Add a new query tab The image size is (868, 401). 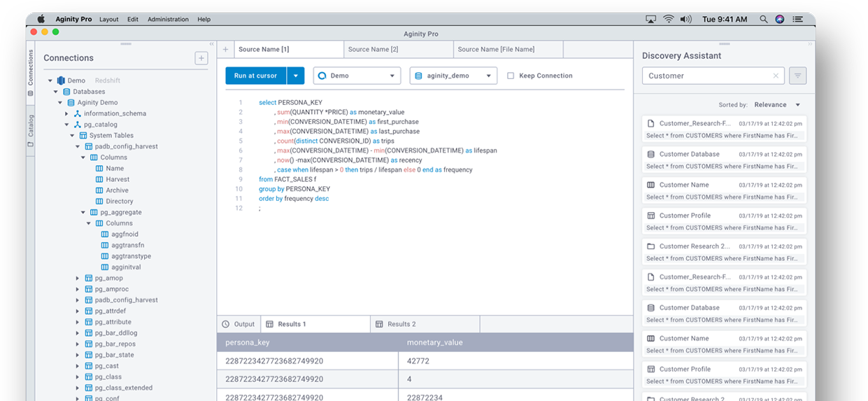225,50
